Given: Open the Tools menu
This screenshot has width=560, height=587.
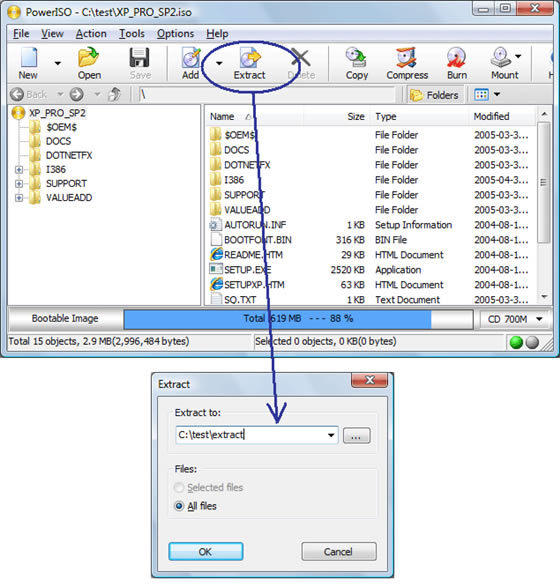Looking at the screenshot, I should click(x=132, y=34).
